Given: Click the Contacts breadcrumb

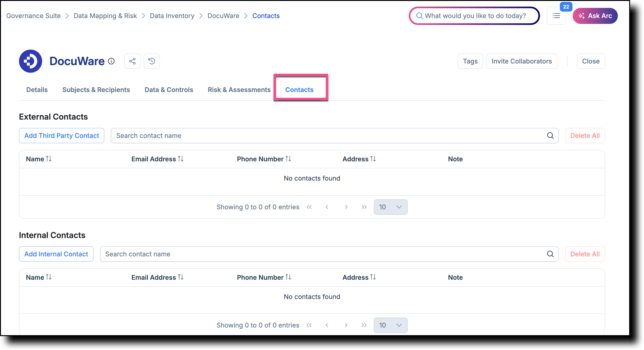Looking at the screenshot, I should (x=266, y=16).
